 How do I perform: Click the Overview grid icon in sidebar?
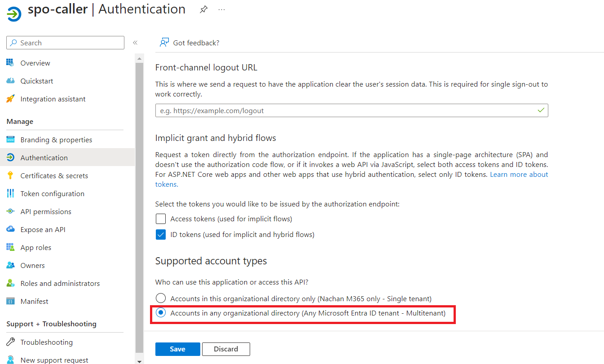pyautogui.click(x=10, y=63)
